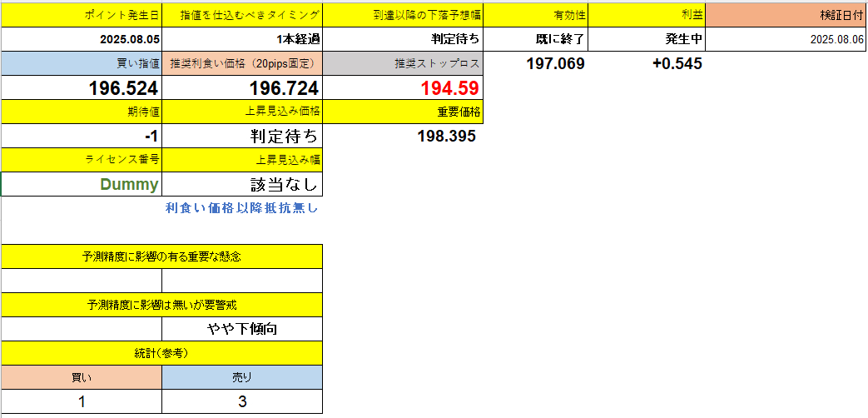
Task: Click the take-profit value 196.724
Action: pyautogui.click(x=242, y=87)
